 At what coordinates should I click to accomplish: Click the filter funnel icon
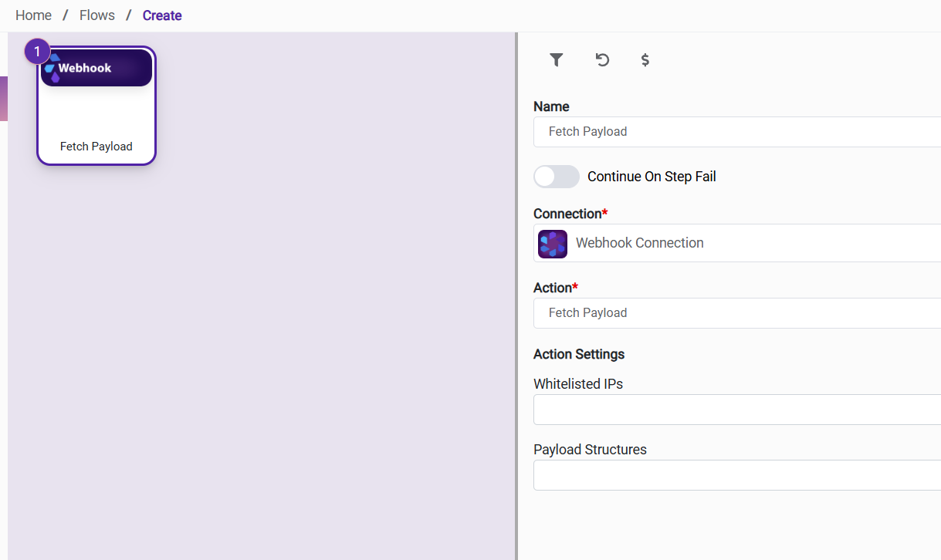[x=556, y=60]
